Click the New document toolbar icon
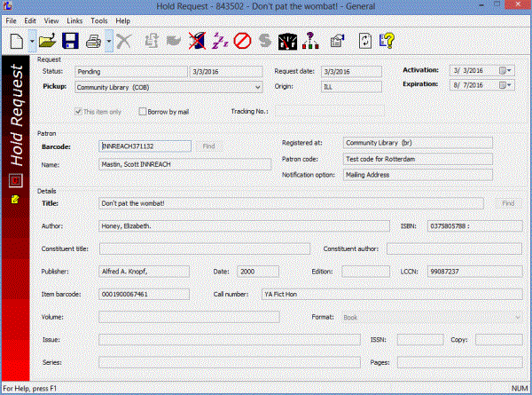This screenshot has width=532, height=395. click(x=16, y=41)
